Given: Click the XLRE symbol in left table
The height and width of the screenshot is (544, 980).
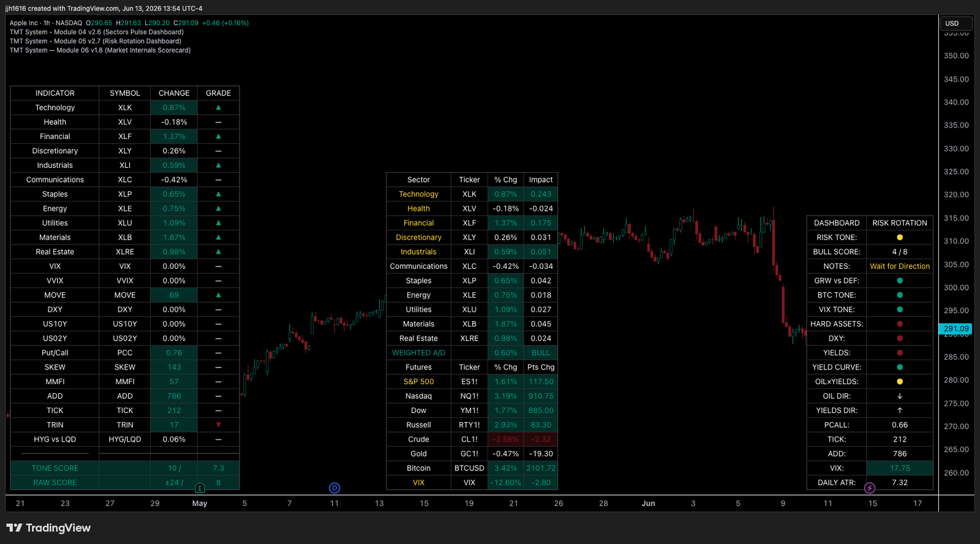Looking at the screenshot, I should pos(125,252).
